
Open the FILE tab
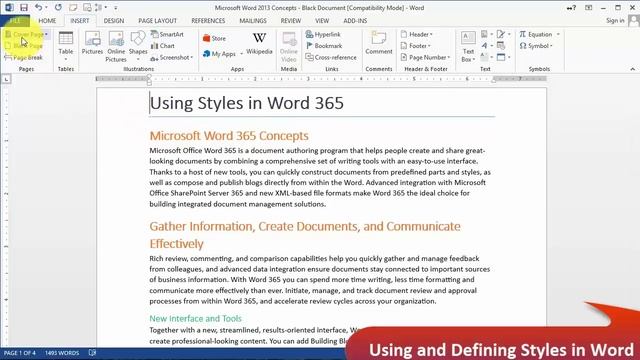pos(15,21)
